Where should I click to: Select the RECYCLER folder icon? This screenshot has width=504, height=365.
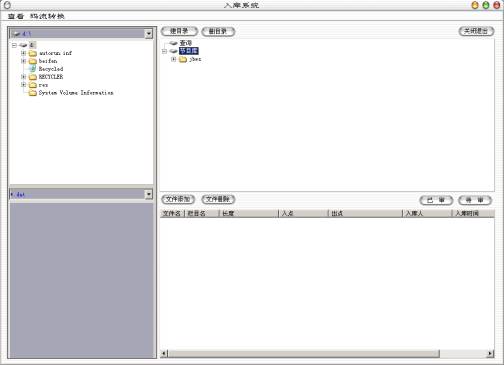point(33,77)
